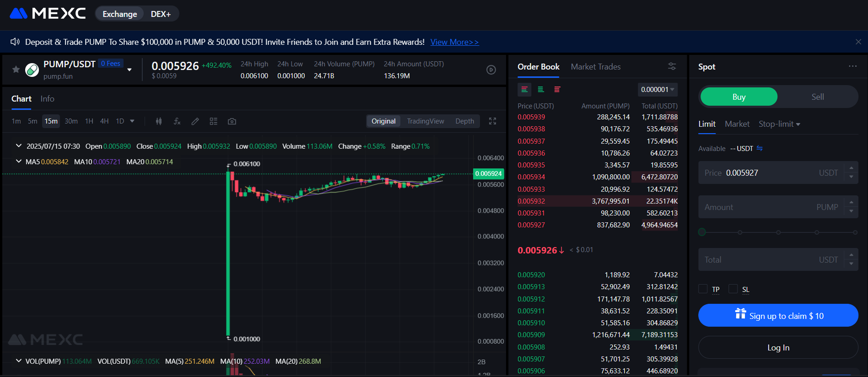Image resolution: width=868 pixels, height=377 pixels.
Task: Open the PUMP/USDT pair selector dropdown
Action: tap(129, 70)
